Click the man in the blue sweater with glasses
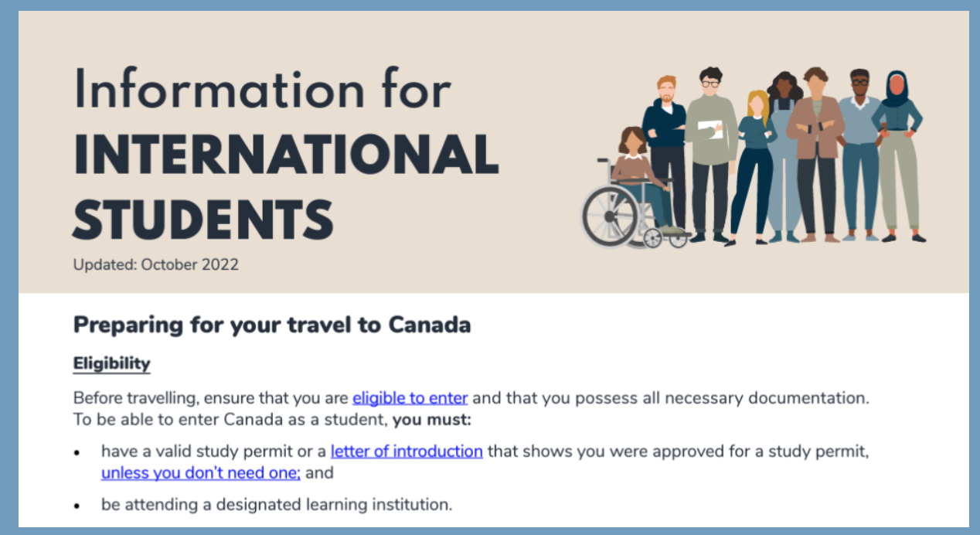Screen dimensions: 980x535 (x=859, y=155)
